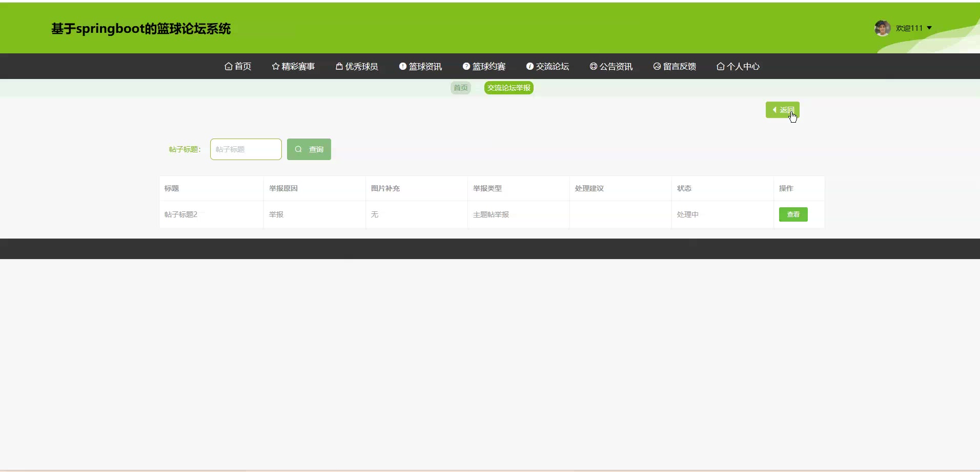The height and width of the screenshot is (472, 980).
Task: Click the info icon beside 交流论坛
Action: 530,66
